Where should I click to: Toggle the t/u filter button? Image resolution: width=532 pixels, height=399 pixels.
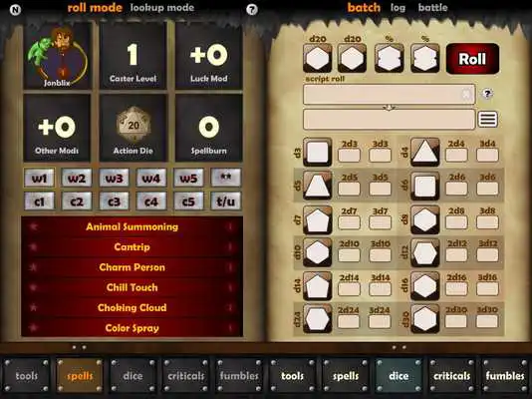[225, 201]
